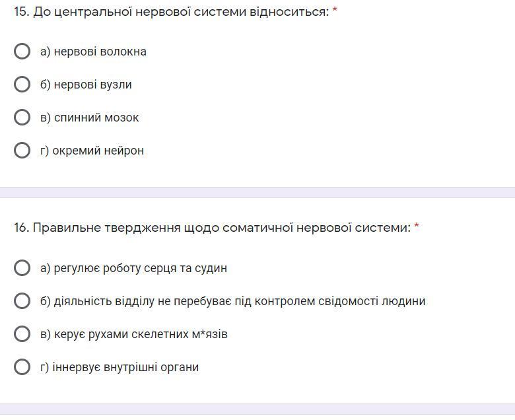Image resolution: width=515 pixels, height=420 pixels.
Task: Click the option text 'спинний мозок'
Action: pos(96,118)
